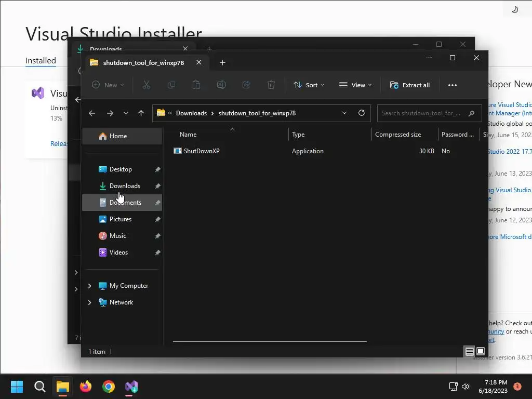Click File Explorer taskbar icon
This screenshot has width=532, height=399.
pos(63,387)
